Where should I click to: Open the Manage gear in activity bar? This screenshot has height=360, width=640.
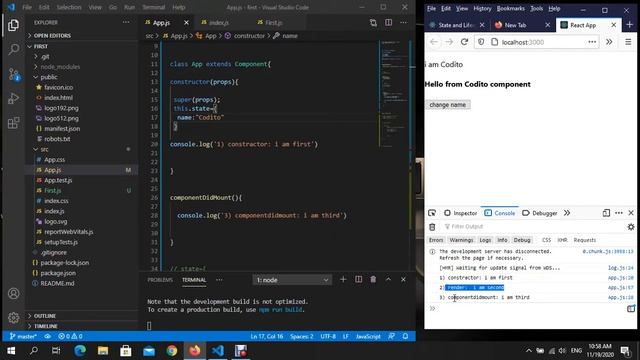[13, 317]
